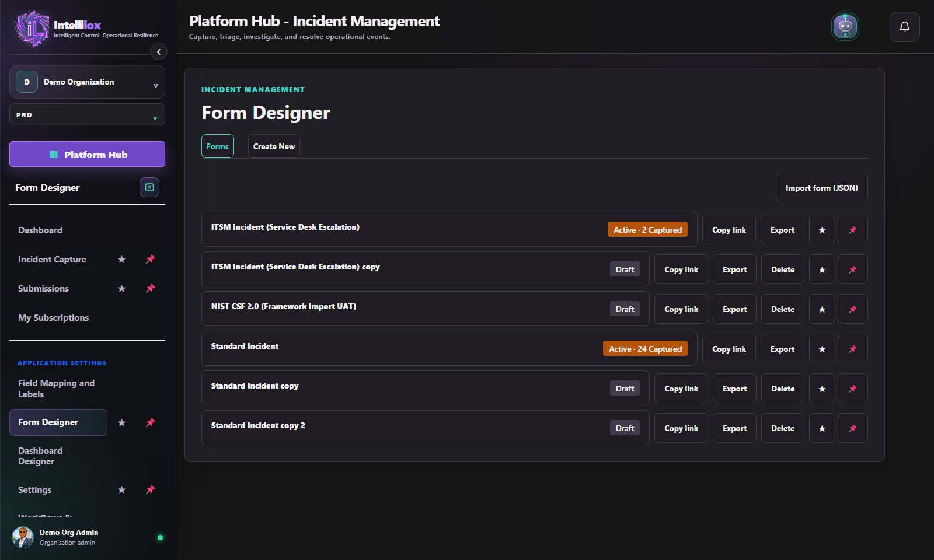
Task: Open Incident Capture in the sidebar
Action: pos(52,260)
